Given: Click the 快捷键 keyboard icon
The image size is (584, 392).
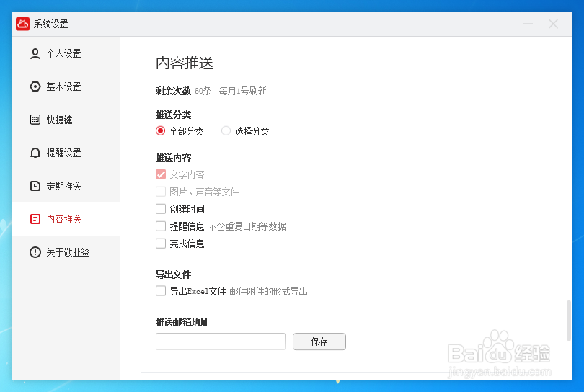Looking at the screenshot, I should click(x=35, y=120).
